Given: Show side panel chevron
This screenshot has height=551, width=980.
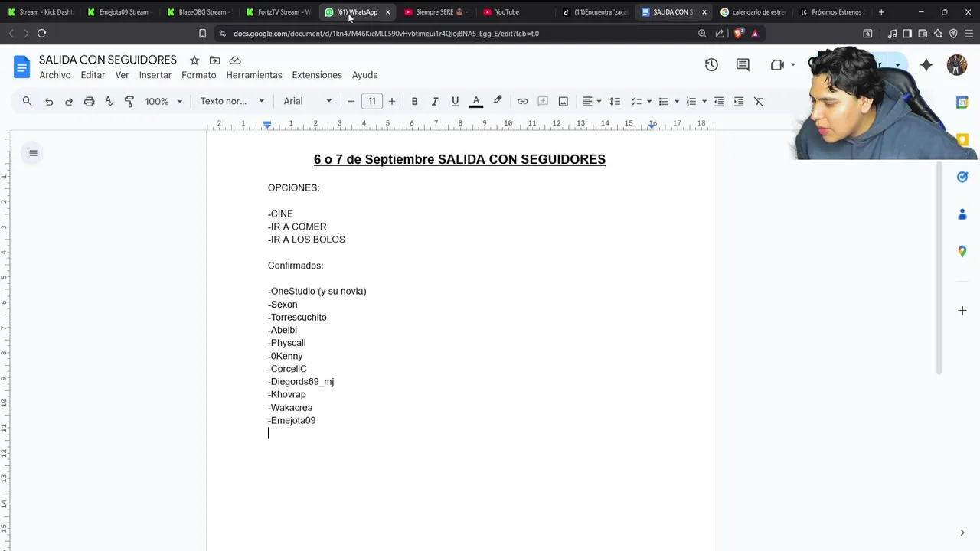Looking at the screenshot, I should pyautogui.click(x=962, y=533).
